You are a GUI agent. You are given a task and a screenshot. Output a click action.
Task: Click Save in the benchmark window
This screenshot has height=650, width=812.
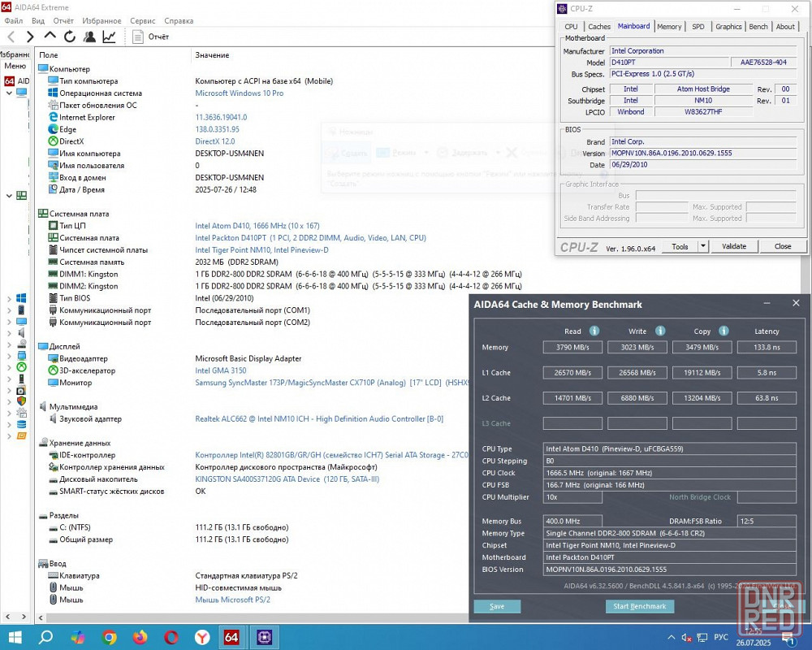point(497,606)
